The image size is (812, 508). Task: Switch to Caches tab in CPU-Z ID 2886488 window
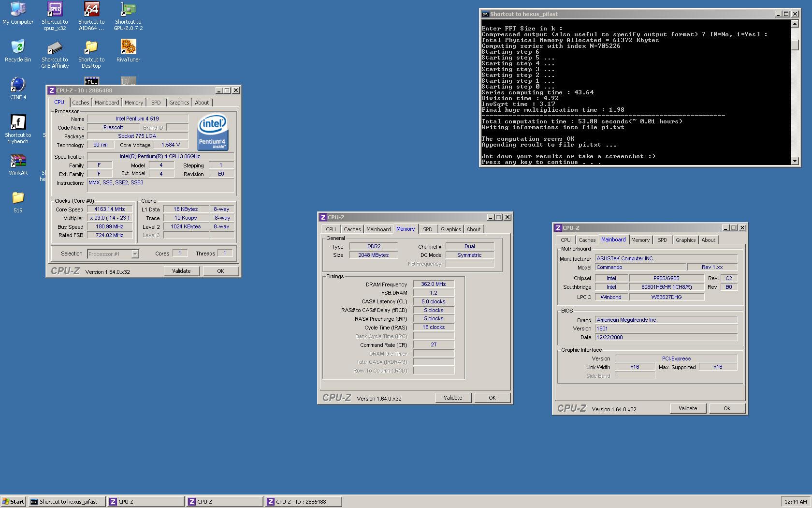click(81, 103)
